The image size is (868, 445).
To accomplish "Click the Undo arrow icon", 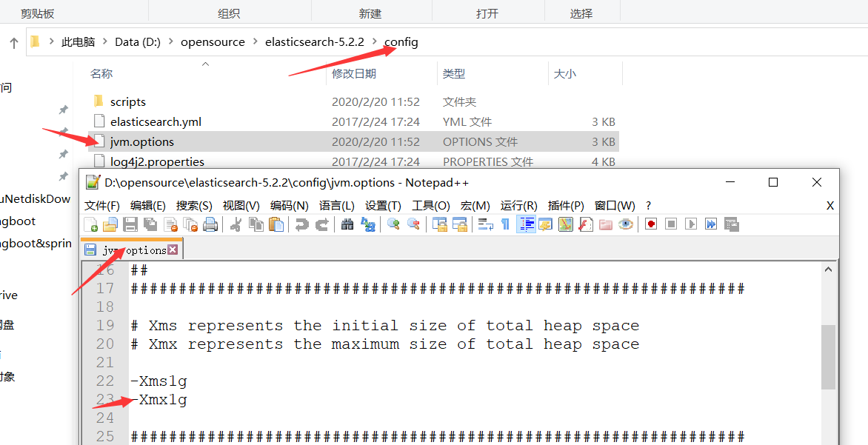I will 301,224.
